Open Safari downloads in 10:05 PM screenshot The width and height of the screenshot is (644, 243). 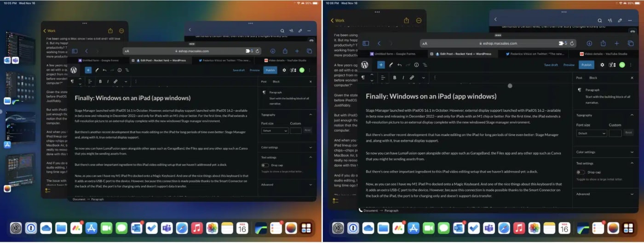point(273,51)
